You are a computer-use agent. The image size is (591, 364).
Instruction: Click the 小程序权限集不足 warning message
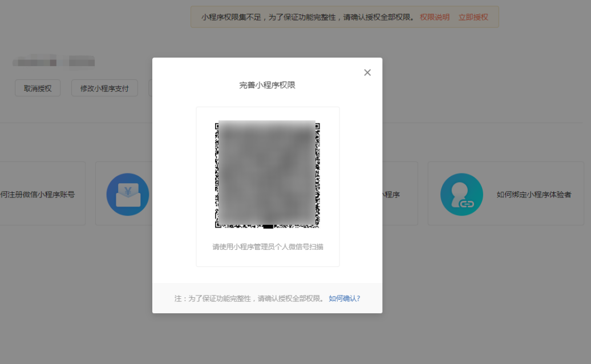click(307, 17)
